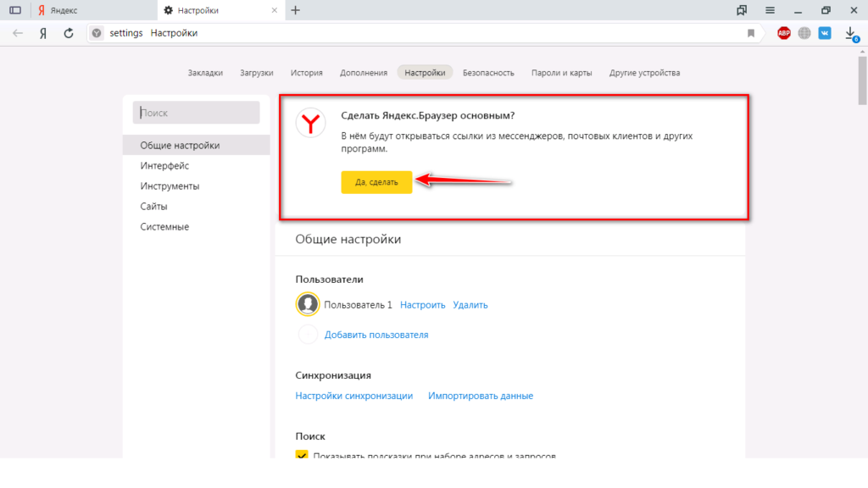Image resolution: width=868 pixels, height=488 pixels.
Task: Select 'Интерфейс' in the settings sidebar
Action: coord(164,166)
